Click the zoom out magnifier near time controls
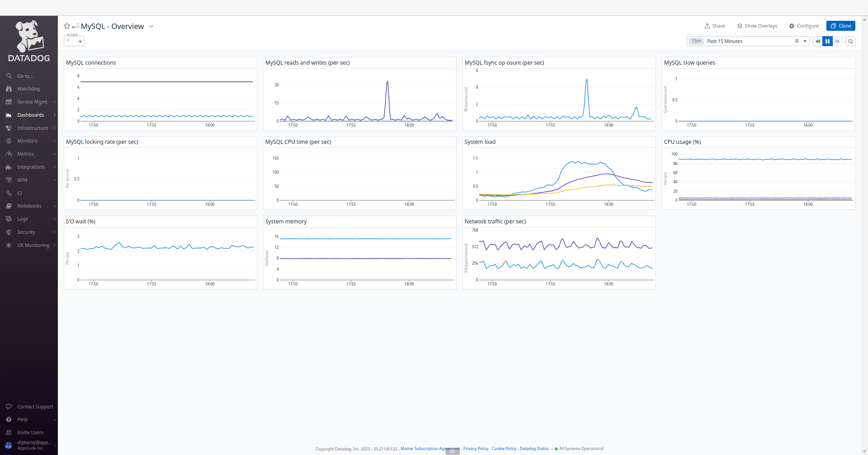 tap(850, 41)
